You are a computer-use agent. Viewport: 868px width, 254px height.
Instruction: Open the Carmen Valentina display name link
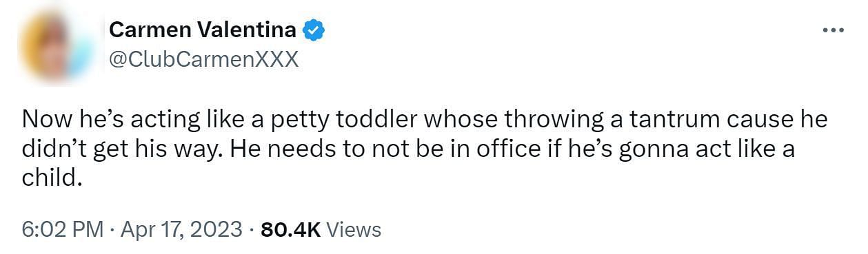[203, 30]
